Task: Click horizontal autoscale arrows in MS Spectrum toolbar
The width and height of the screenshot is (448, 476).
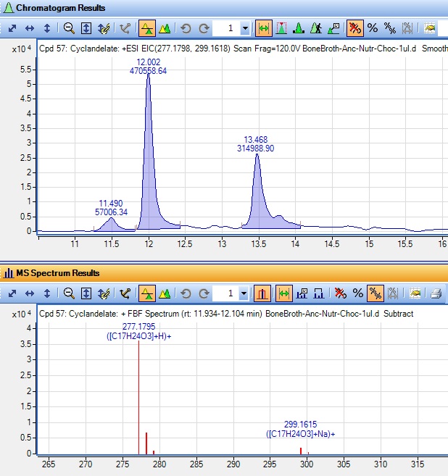Action: [x=30, y=293]
